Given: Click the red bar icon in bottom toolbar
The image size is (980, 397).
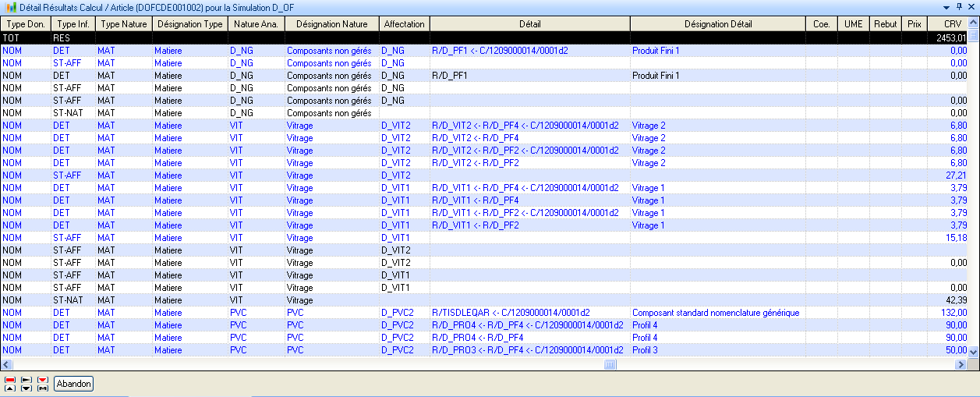Looking at the screenshot, I should click(x=10, y=379).
